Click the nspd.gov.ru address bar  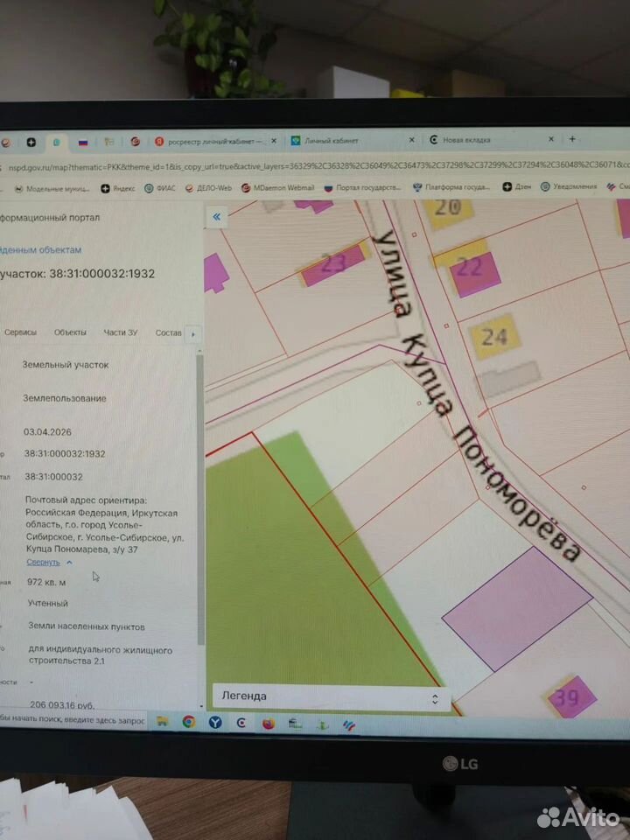pos(316,166)
